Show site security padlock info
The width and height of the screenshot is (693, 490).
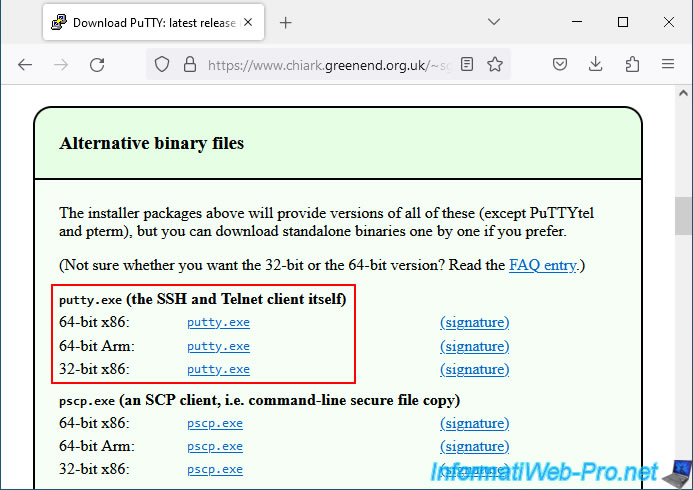190,65
